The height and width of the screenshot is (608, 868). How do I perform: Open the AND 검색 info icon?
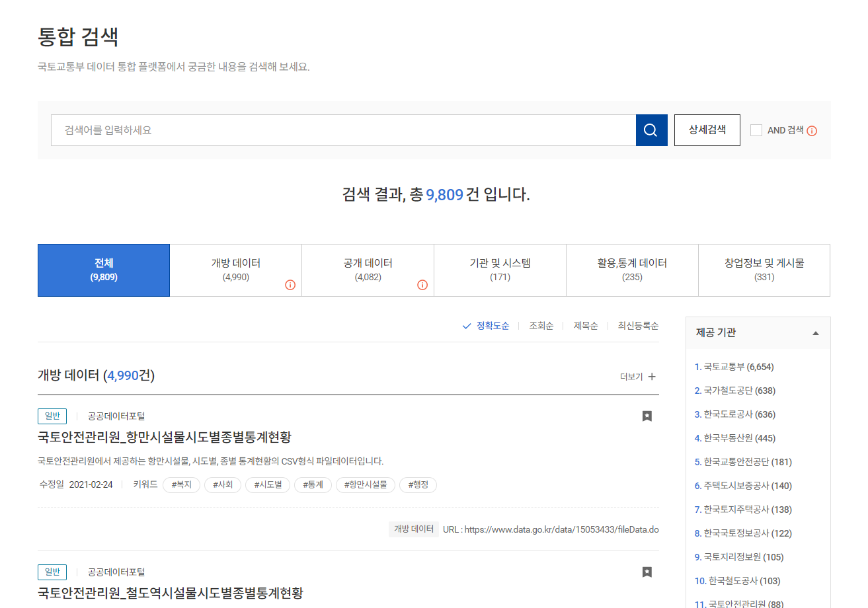coord(812,130)
